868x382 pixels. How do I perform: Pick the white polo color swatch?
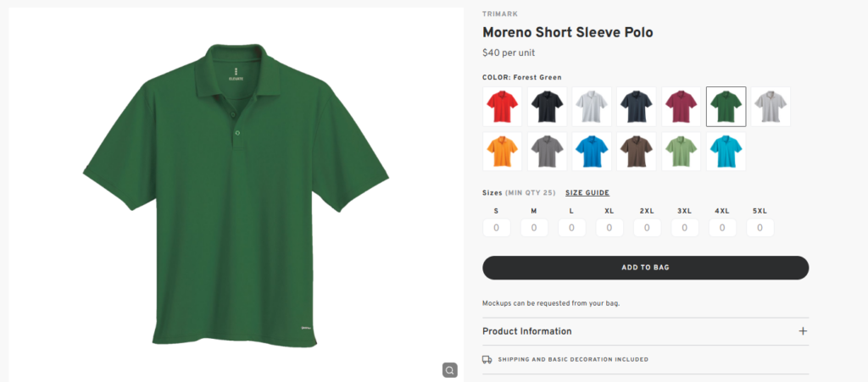592,107
